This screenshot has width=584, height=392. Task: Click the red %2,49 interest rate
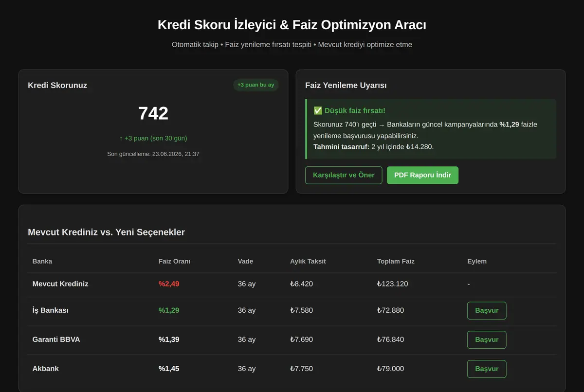click(x=169, y=284)
